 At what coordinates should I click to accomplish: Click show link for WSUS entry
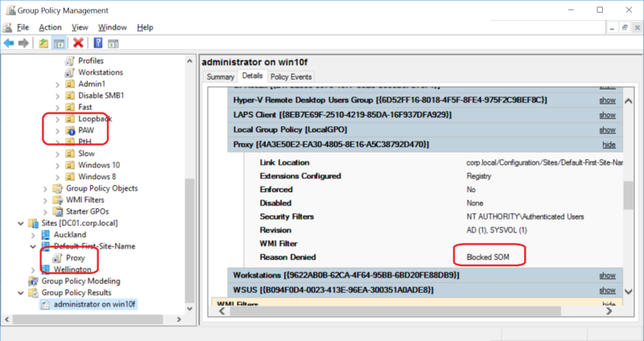point(607,289)
